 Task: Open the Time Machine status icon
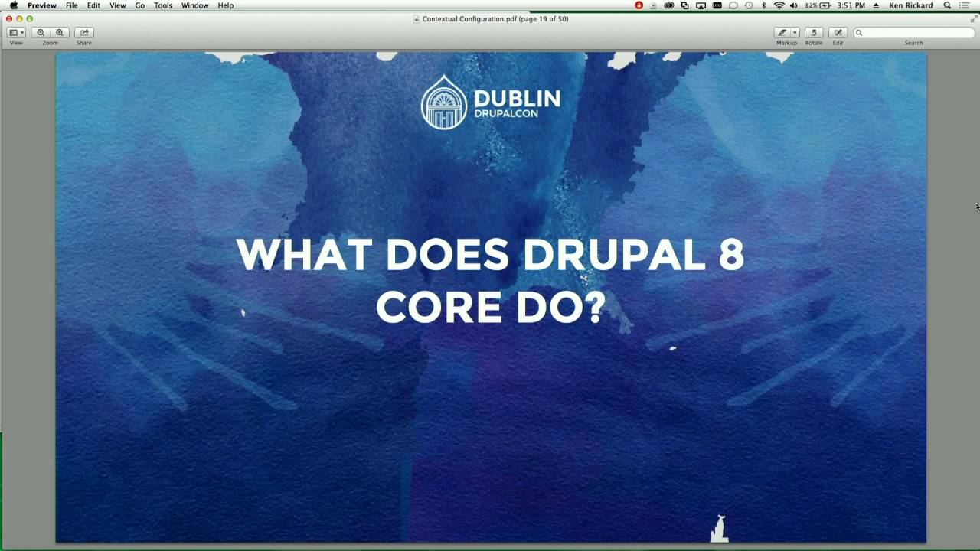(x=749, y=5)
